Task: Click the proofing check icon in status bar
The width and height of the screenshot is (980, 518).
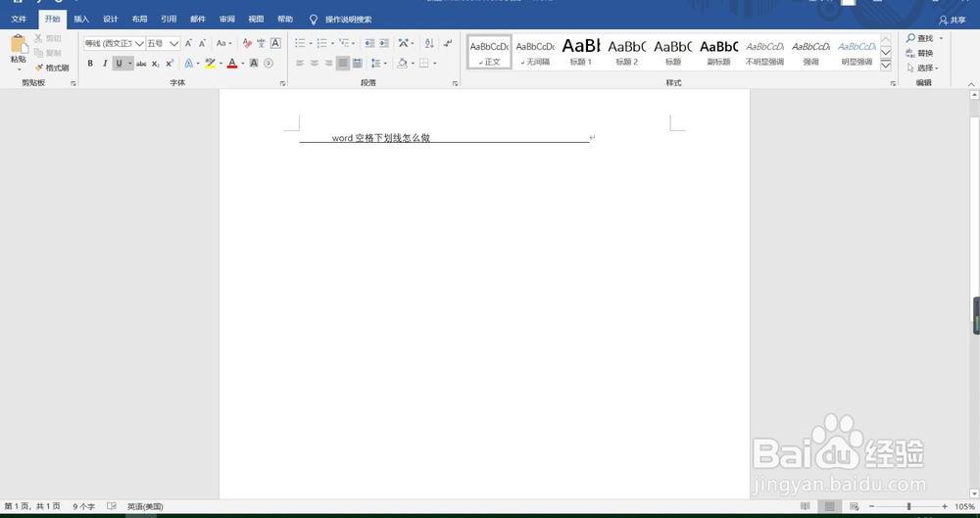Action: point(112,506)
